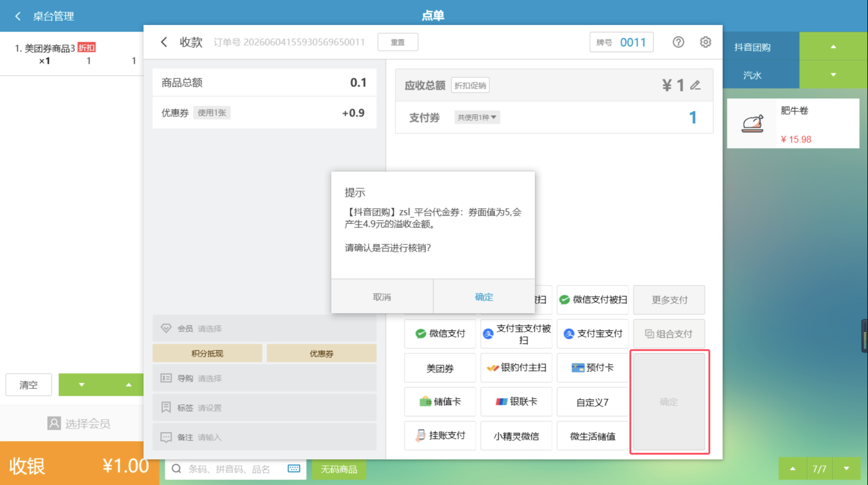The width and height of the screenshot is (868, 485).
Task: Click the search magnifier icon
Action: point(176,469)
